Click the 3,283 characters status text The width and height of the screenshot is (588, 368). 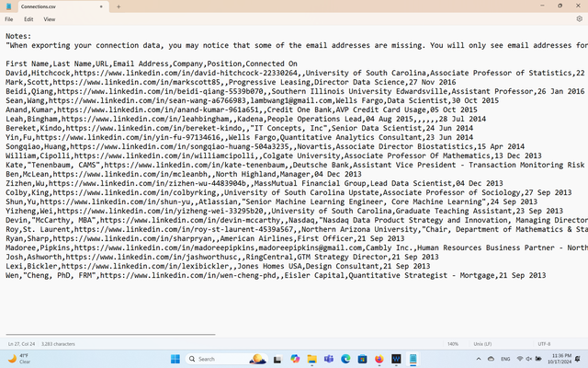click(x=58, y=343)
